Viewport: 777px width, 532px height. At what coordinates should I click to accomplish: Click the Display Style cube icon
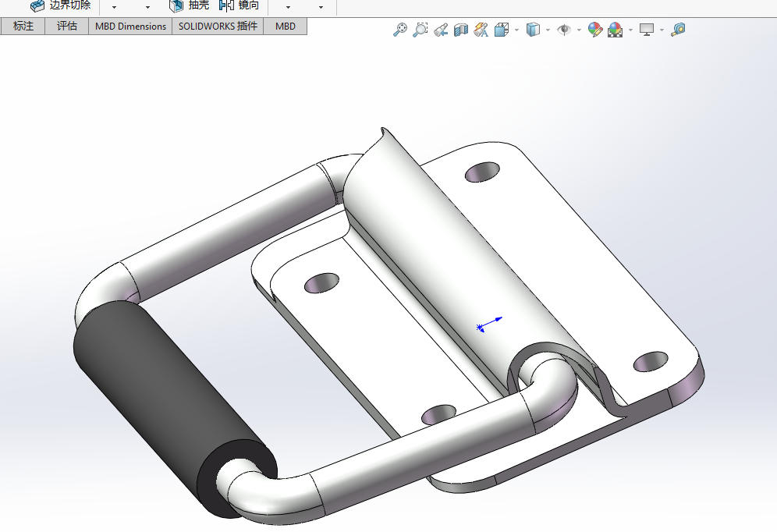pyautogui.click(x=534, y=30)
